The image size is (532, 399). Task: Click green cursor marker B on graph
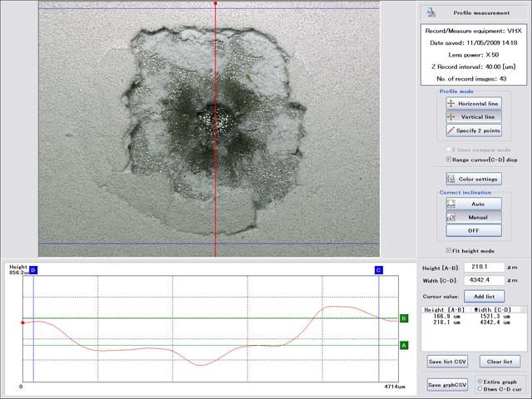point(404,318)
